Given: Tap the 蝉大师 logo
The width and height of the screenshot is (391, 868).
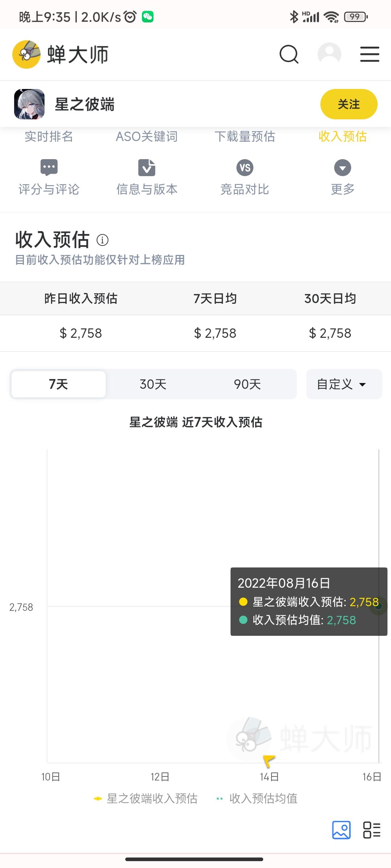Looking at the screenshot, I should click(60, 54).
